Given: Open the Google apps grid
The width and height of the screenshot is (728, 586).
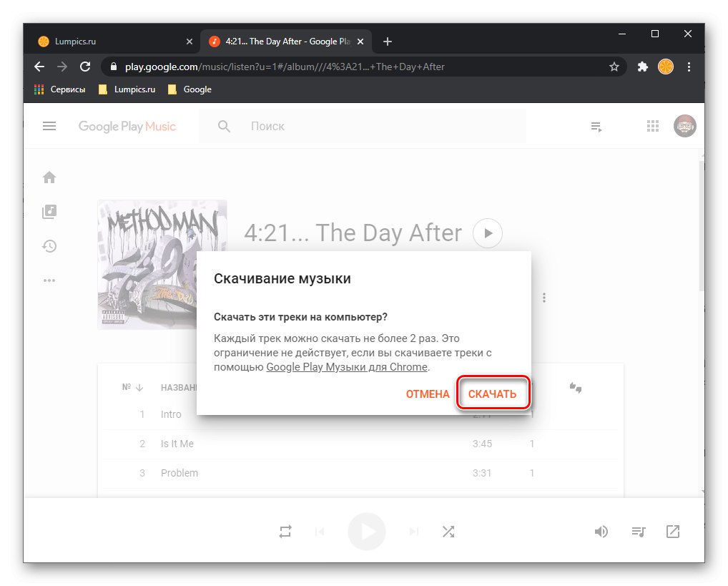Looking at the screenshot, I should point(653,126).
